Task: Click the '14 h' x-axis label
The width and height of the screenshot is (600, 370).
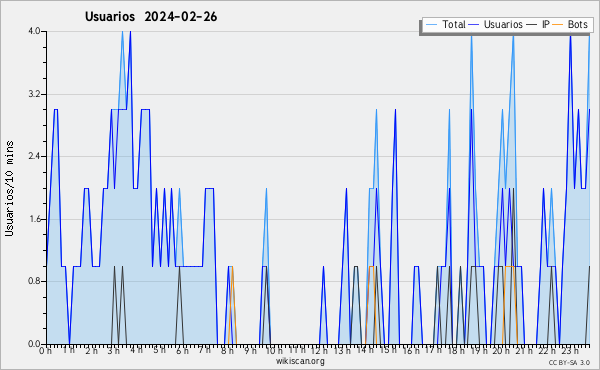Action: point(365,350)
